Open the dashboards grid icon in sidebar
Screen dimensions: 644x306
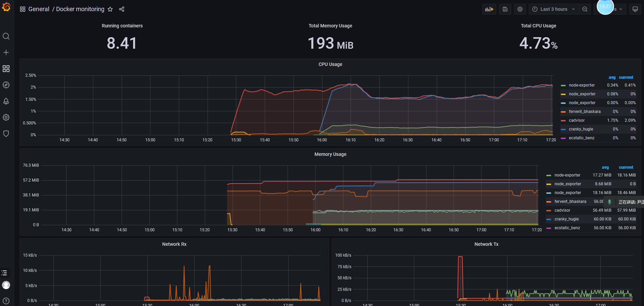6,69
